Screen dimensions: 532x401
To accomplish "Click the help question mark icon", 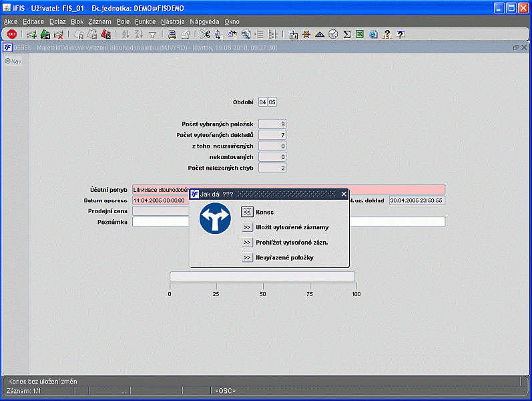I will [x=400, y=34].
